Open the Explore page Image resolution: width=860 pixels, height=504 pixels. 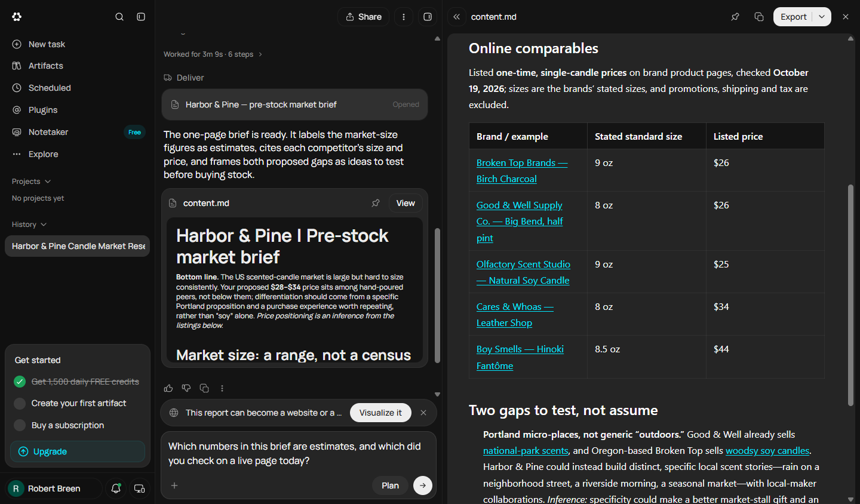tap(78, 154)
